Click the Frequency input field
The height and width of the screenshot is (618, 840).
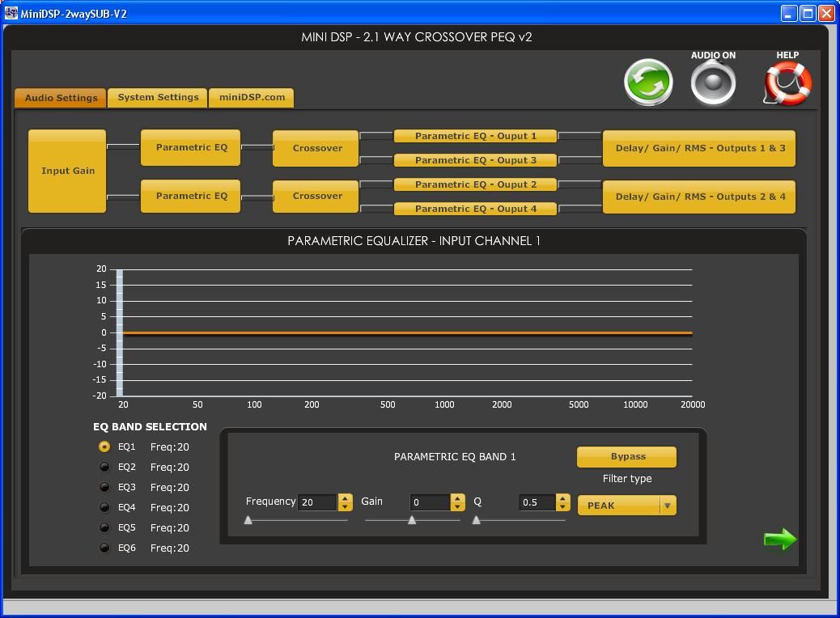pos(317,502)
